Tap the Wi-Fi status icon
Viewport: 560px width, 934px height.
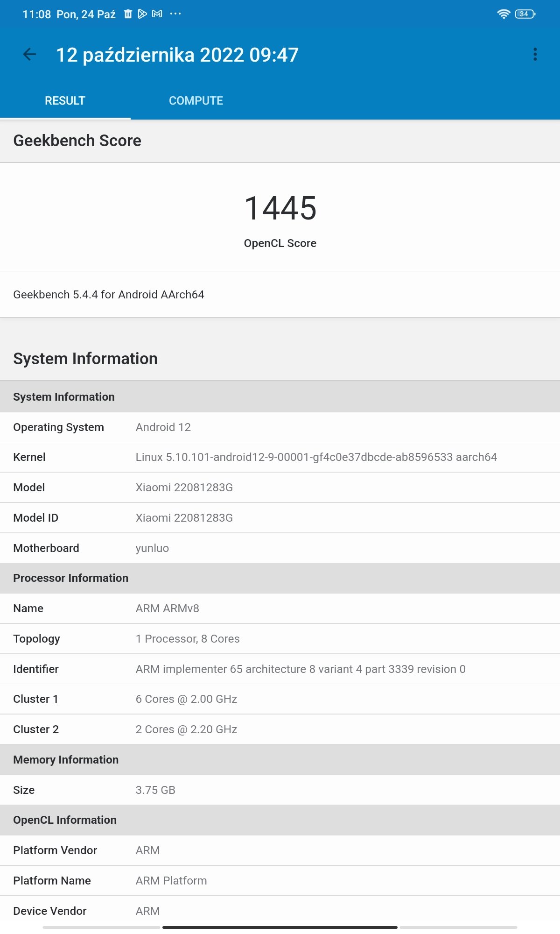click(x=504, y=14)
